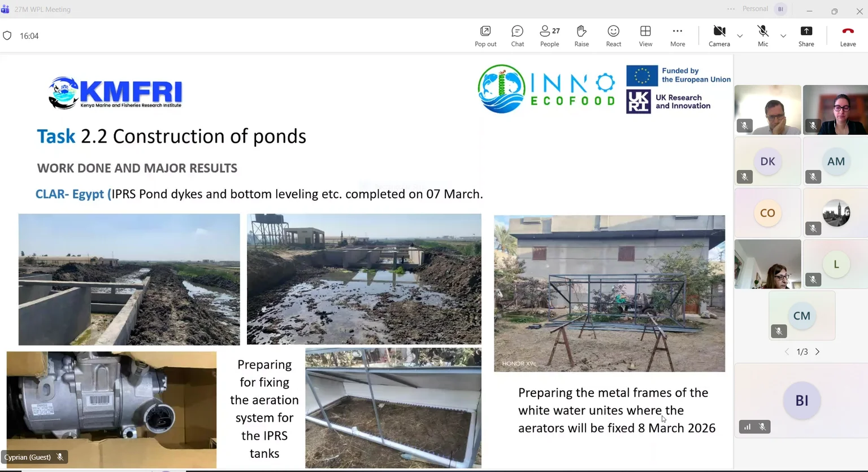Select the AM participant tile
This screenshot has width=868, height=472.
835,161
